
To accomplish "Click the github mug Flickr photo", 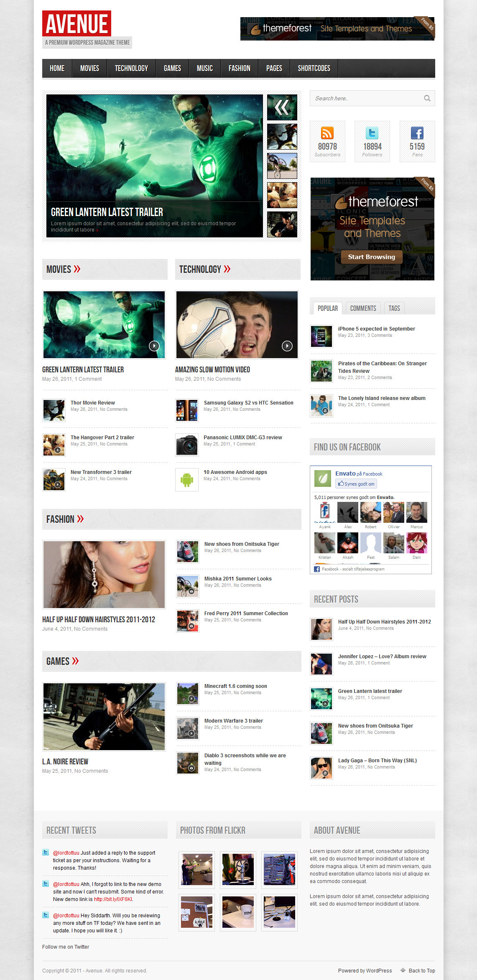I will (238, 912).
